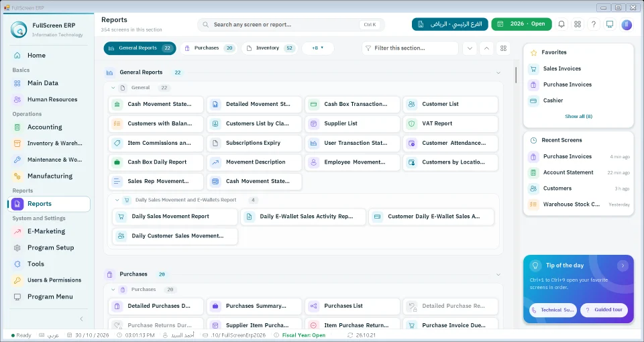Collapse the General subgroup chevron
This screenshot has height=342, width=644.
[113, 88]
